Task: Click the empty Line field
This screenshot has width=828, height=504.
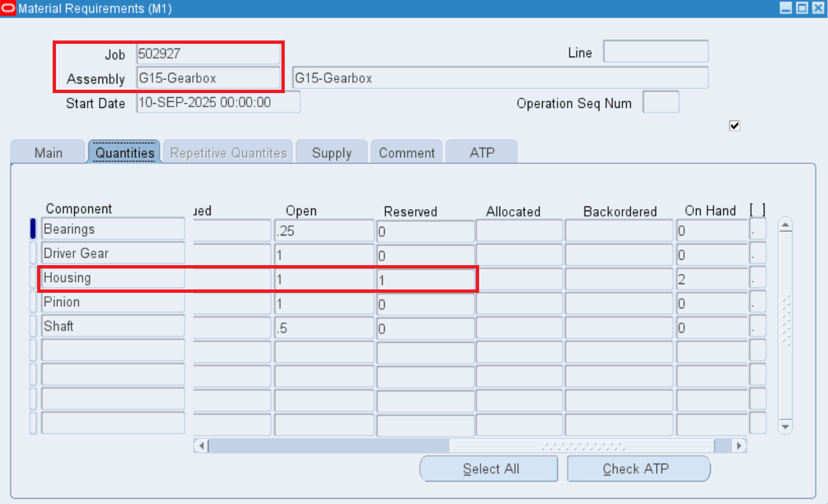Action: click(x=655, y=51)
